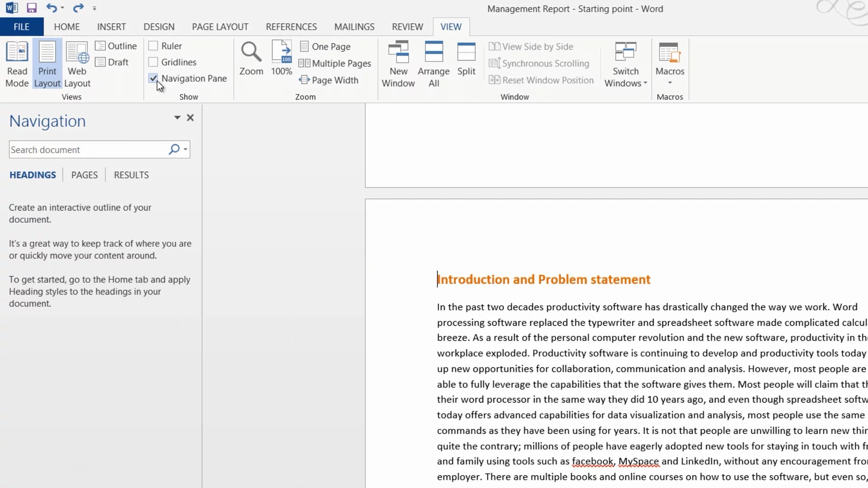Switch to Web Layout view
The width and height of the screenshot is (868, 488).
click(x=77, y=64)
